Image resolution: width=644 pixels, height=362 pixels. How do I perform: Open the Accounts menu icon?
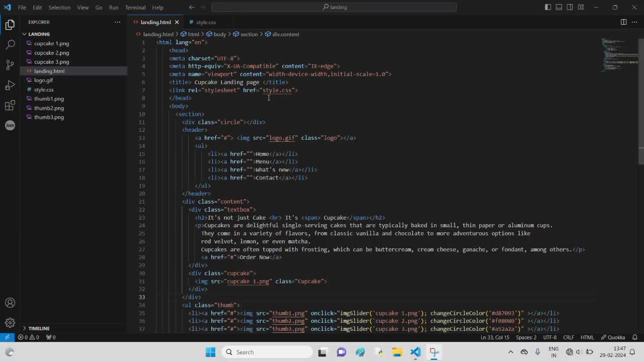click(x=10, y=303)
